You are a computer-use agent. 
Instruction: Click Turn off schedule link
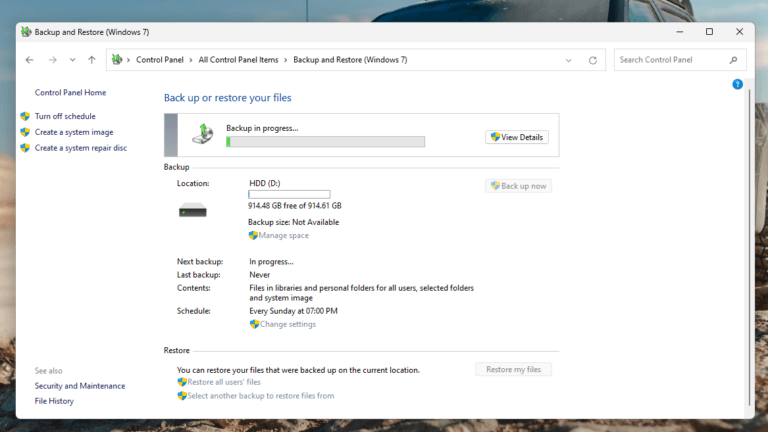(x=65, y=116)
